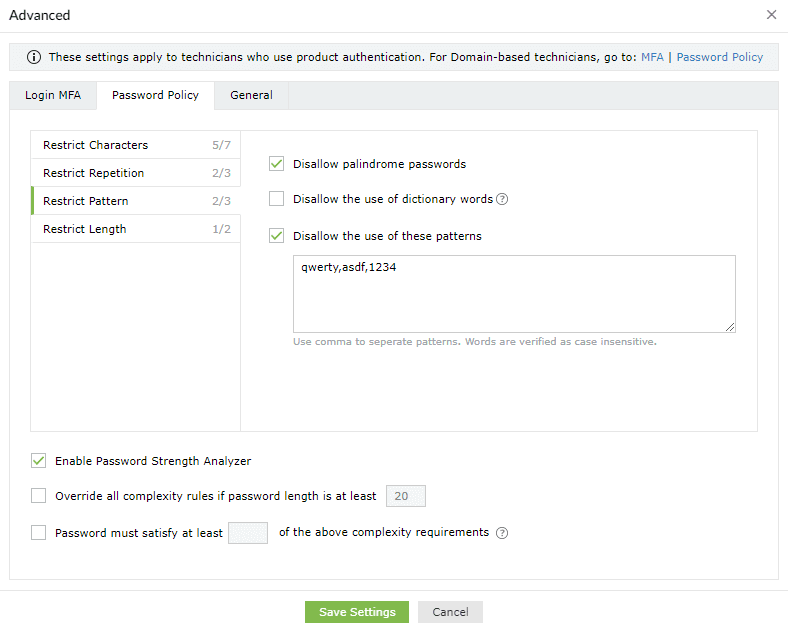Close the Advanced dialog
Image resolution: width=788 pixels, height=630 pixels.
point(771,15)
